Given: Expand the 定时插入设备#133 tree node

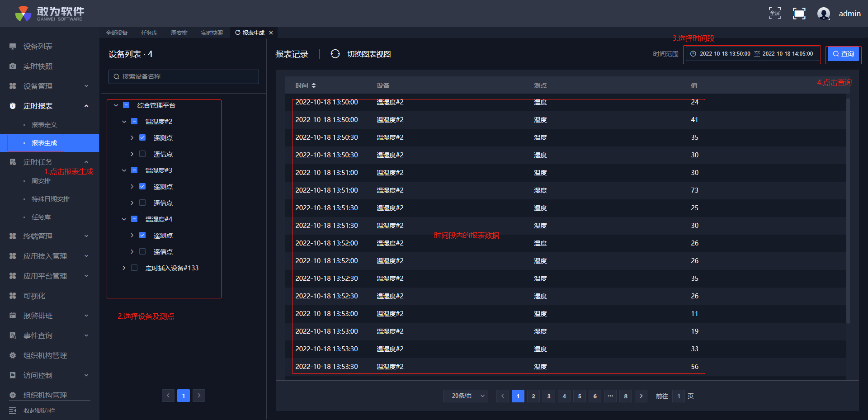Looking at the screenshot, I should click(124, 268).
